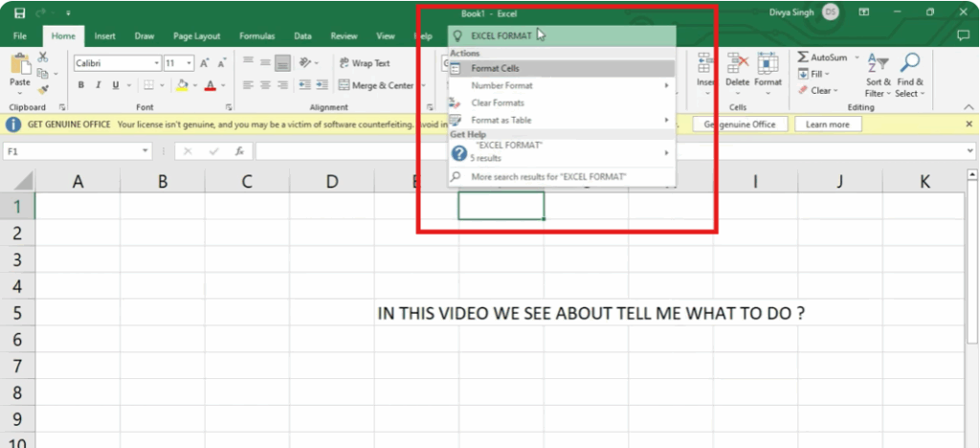Click the Borders icon
980x448 pixels.
pos(148,85)
